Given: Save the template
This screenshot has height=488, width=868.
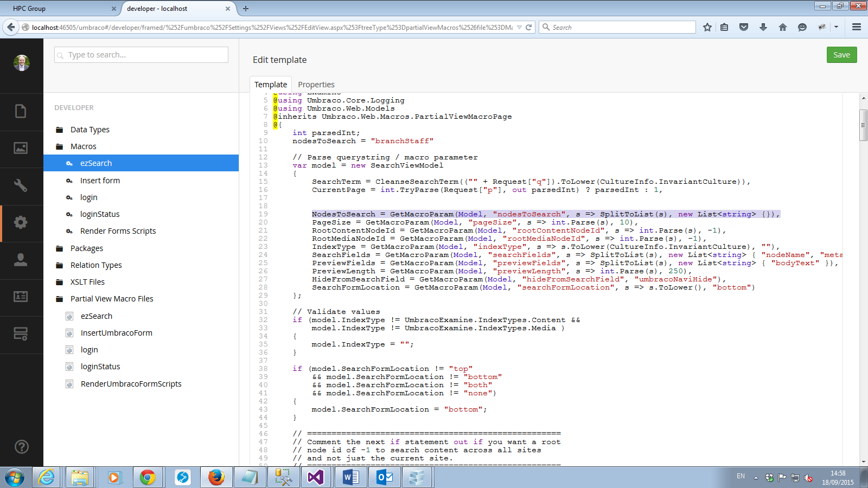Looking at the screenshot, I should point(841,55).
